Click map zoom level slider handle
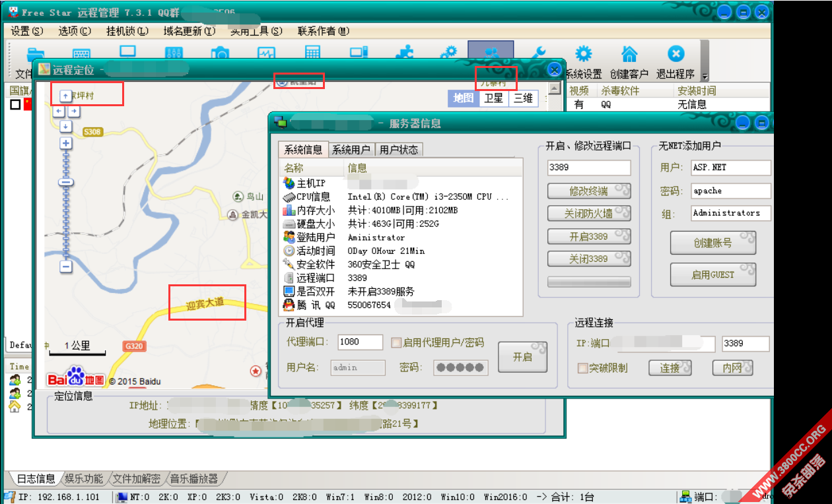 click(x=65, y=182)
